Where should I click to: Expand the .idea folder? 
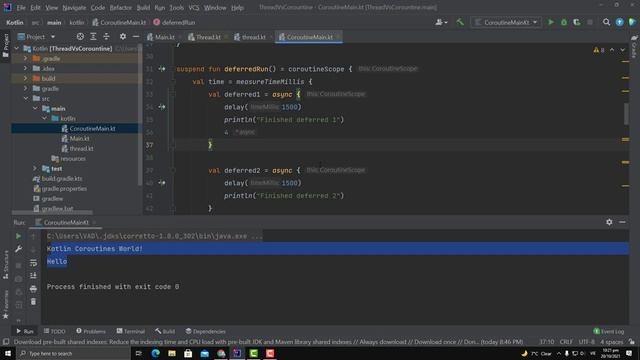click(x=26, y=68)
